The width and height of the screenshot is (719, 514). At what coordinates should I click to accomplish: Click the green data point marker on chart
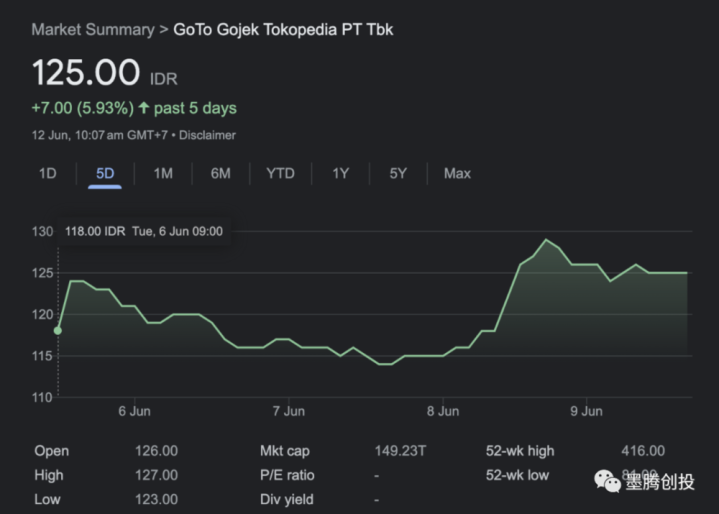point(58,331)
